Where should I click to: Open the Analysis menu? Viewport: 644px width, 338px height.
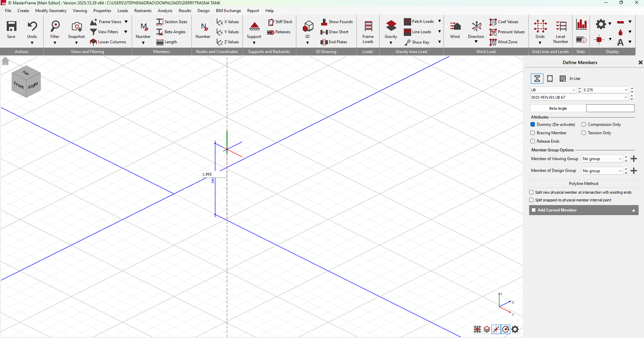pos(165,11)
